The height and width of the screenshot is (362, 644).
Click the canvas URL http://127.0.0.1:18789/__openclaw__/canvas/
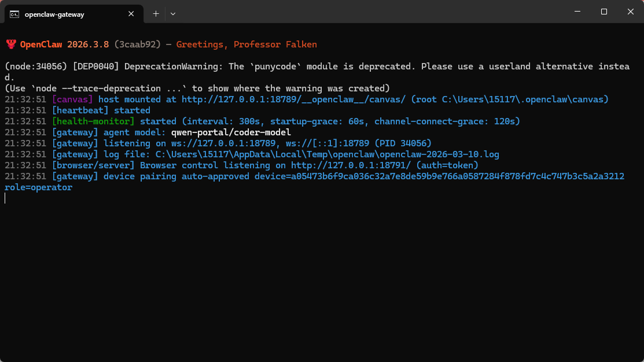point(293,99)
